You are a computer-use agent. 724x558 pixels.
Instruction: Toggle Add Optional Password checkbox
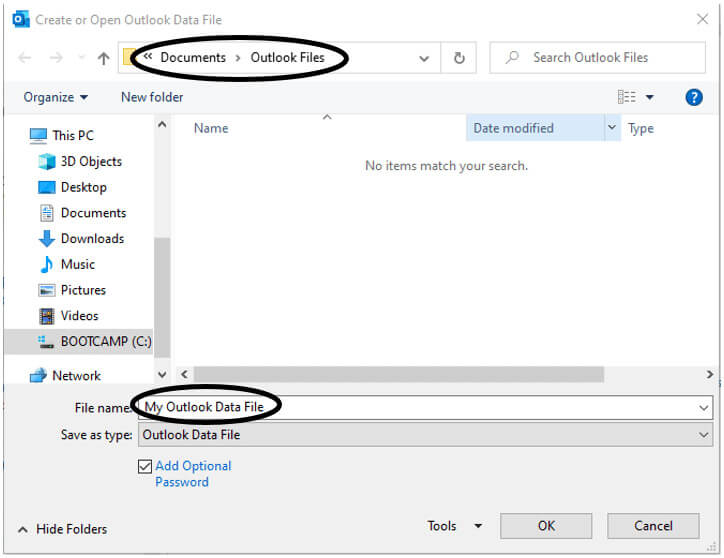145,467
